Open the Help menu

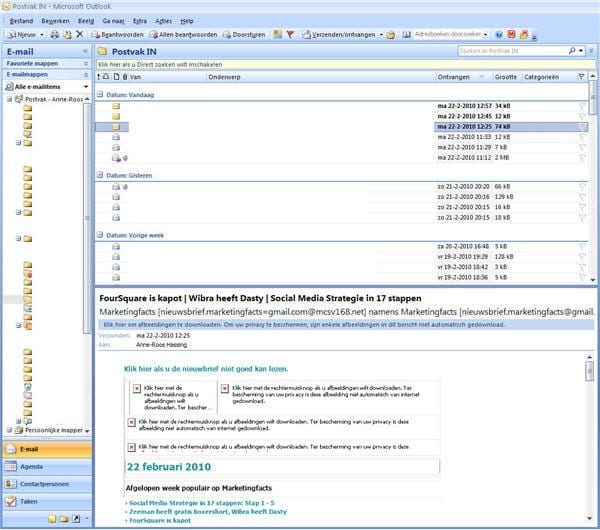coord(187,21)
